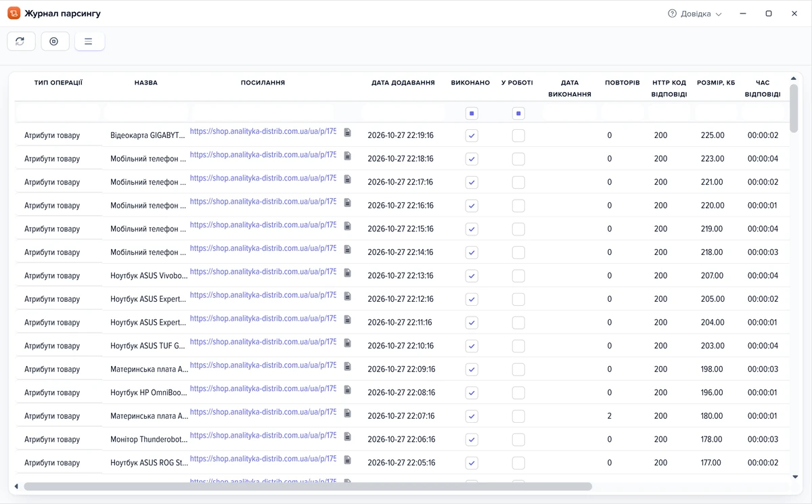Click the vertical scrollbar thumb of the table
The image size is (812, 504).
pos(794,109)
